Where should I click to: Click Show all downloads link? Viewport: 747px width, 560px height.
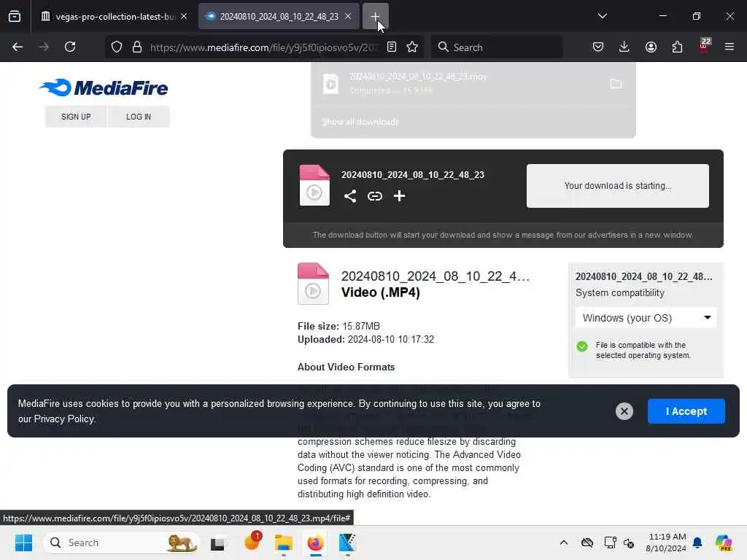(x=360, y=122)
